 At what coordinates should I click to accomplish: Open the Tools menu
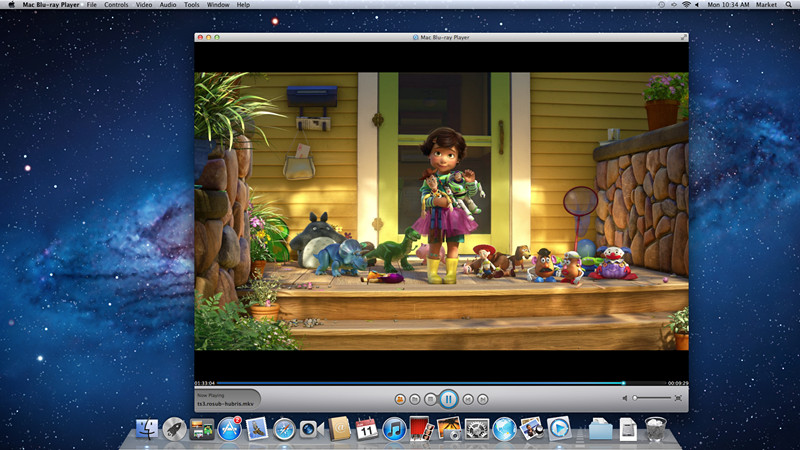point(191,5)
